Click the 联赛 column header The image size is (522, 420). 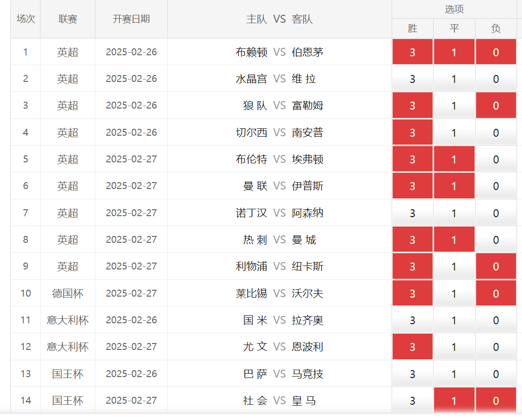point(68,19)
